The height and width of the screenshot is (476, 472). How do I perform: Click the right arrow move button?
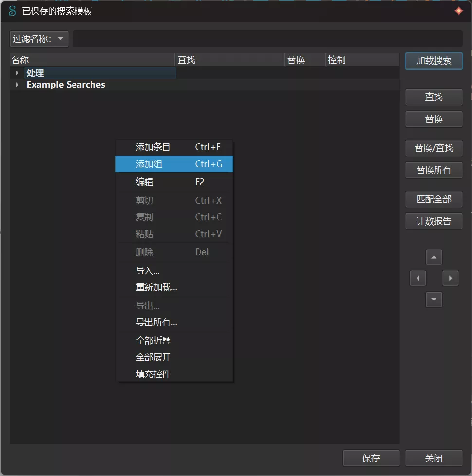450,278
